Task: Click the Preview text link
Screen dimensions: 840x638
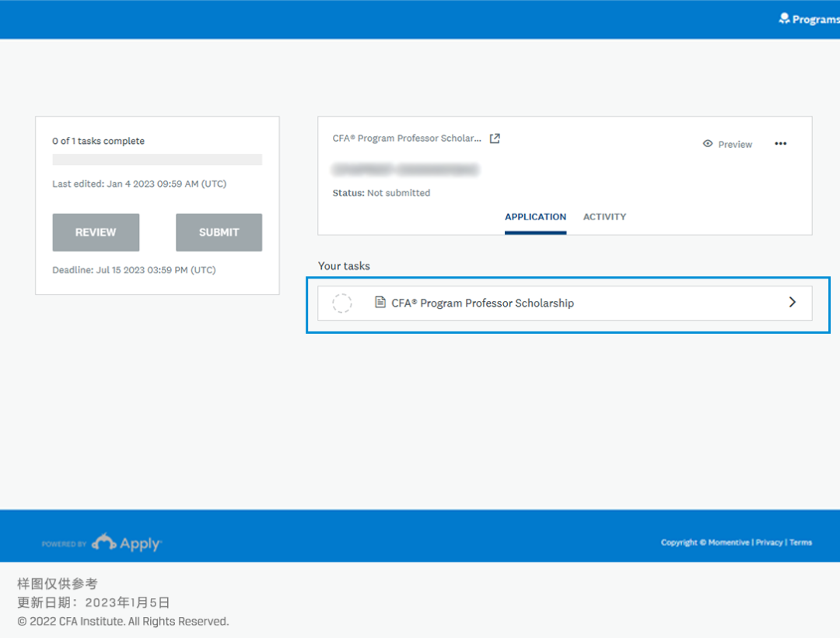Action: [x=735, y=144]
